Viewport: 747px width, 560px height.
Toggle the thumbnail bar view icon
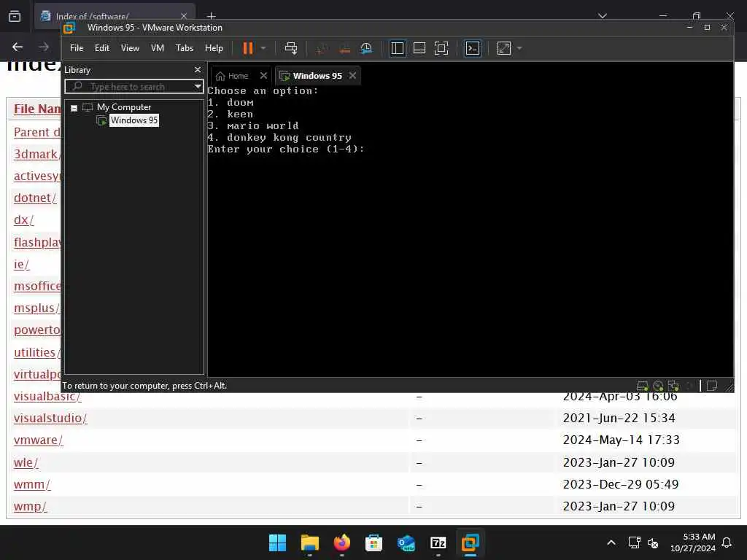419,48
